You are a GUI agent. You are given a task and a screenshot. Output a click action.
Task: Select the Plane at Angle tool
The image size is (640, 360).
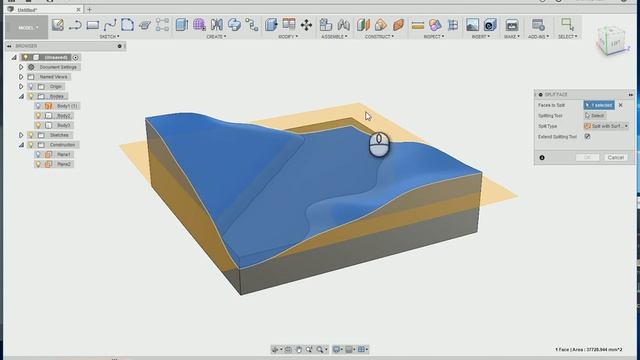click(380, 25)
